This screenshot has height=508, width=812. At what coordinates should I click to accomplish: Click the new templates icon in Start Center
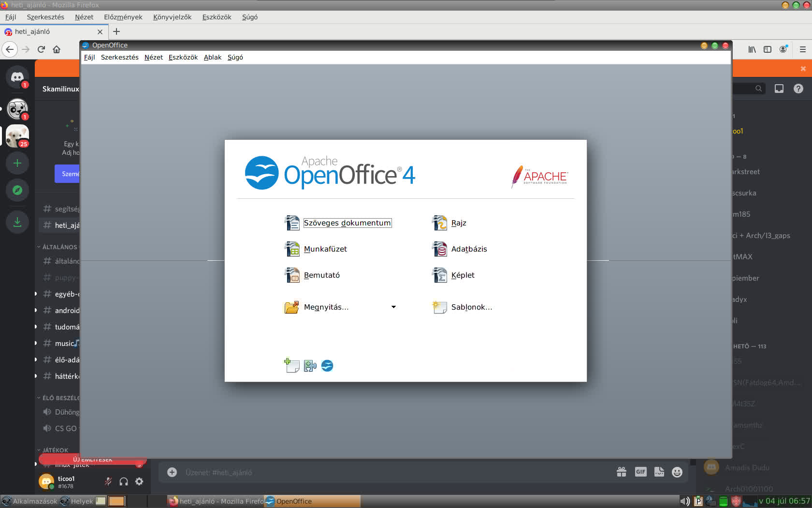[x=291, y=366]
